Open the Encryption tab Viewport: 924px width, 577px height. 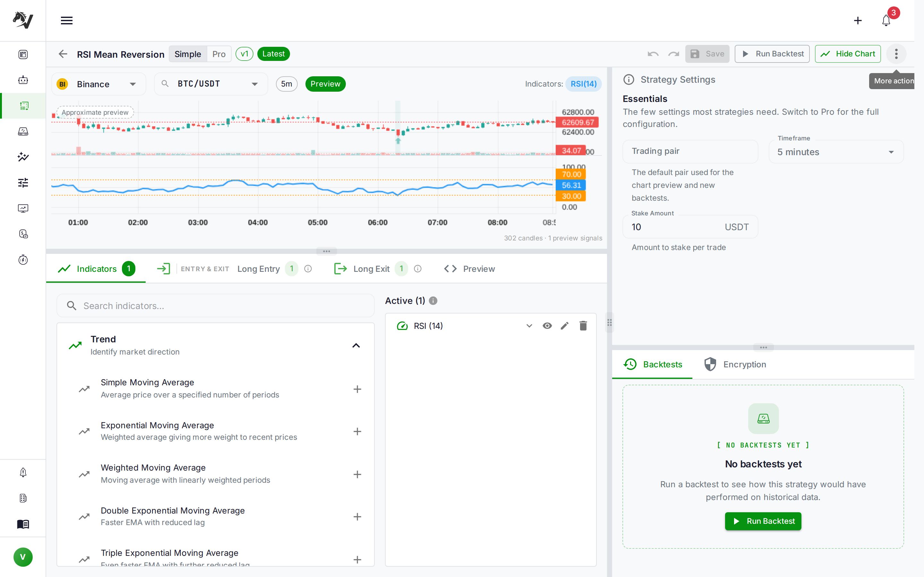coord(735,364)
